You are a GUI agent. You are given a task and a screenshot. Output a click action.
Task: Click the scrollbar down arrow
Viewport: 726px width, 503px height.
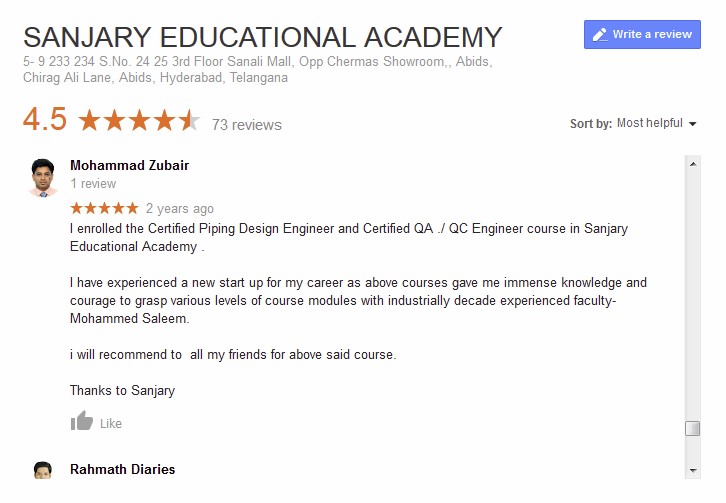(692, 470)
